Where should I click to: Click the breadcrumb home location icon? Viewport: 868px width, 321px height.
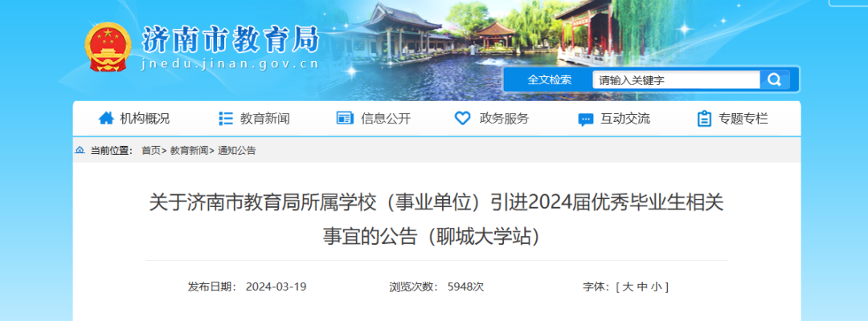(x=80, y=150)
